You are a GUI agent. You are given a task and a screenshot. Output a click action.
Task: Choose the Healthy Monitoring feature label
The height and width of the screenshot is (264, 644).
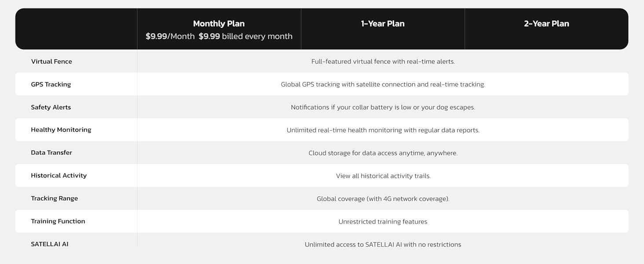[x=61, y=130]
